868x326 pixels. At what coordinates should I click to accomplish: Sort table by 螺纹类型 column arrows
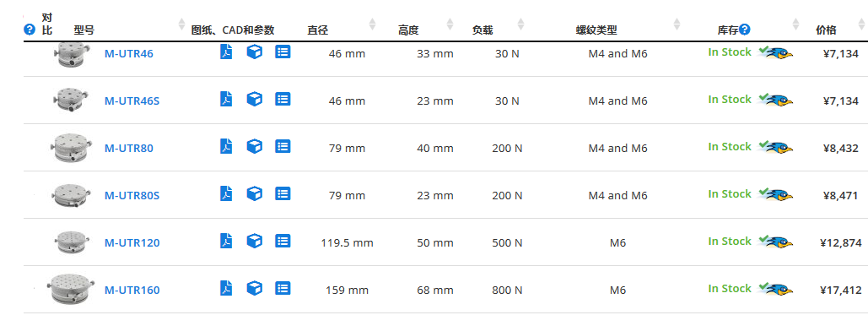pos(677,24)
